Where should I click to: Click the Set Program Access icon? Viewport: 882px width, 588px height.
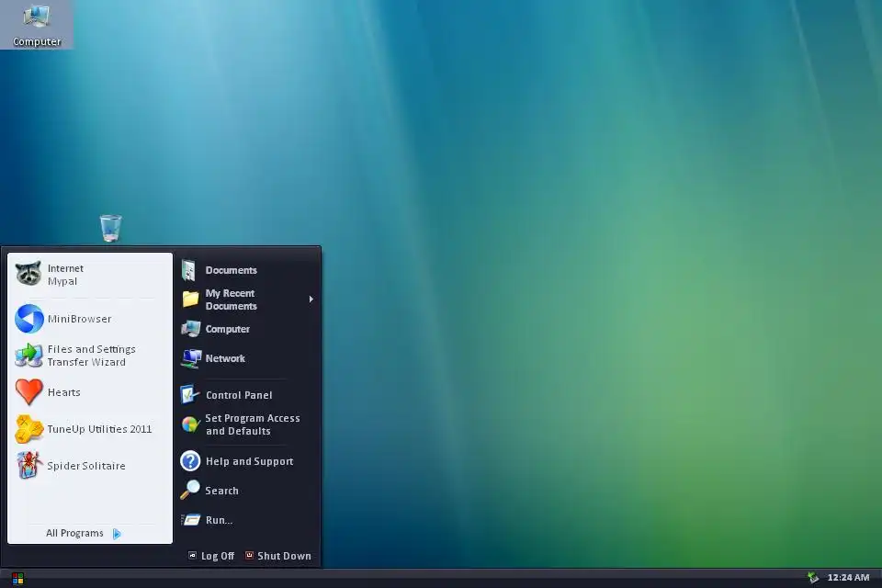[191, 424]
